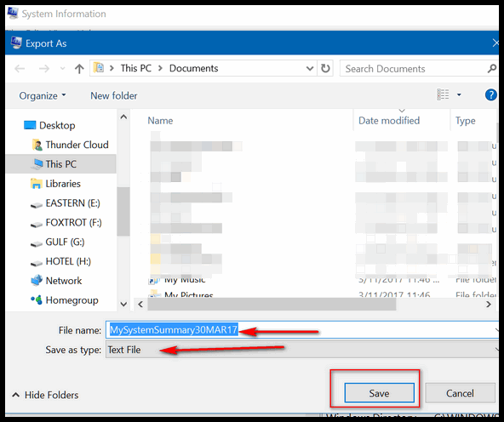Click the file list horizontal scrollbar thumb
The width and height of the screenshot is (504, 422).
(272, 304)
